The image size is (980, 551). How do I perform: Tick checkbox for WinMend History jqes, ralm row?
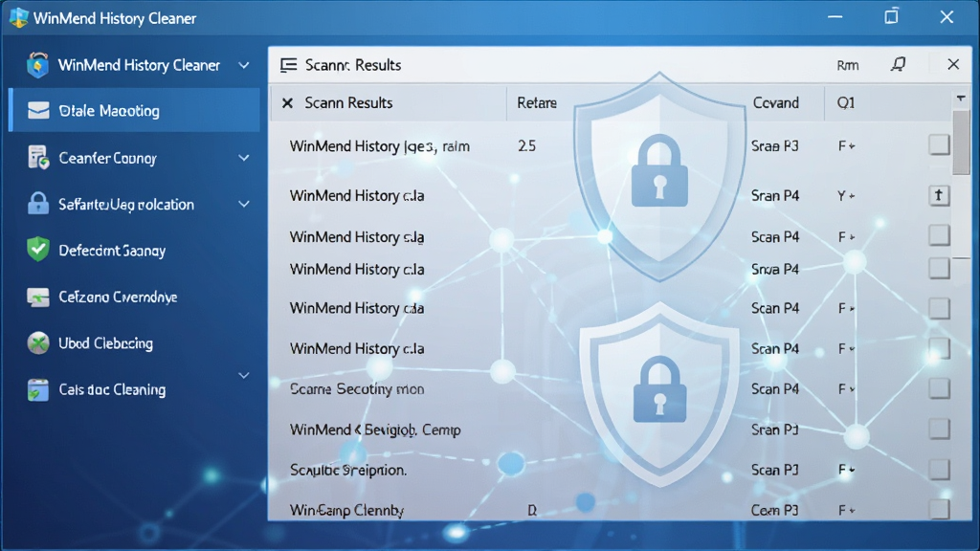[939, 145]
